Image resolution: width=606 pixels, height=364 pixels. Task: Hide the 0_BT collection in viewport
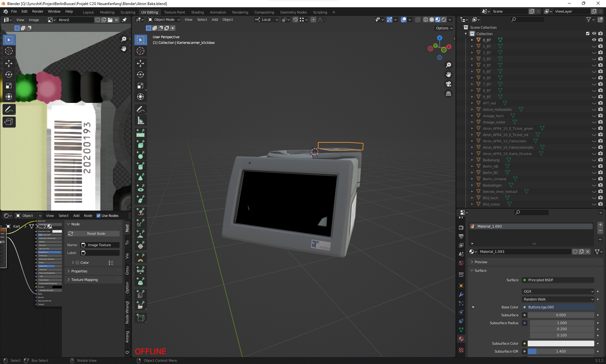click(x=594, y=40)
